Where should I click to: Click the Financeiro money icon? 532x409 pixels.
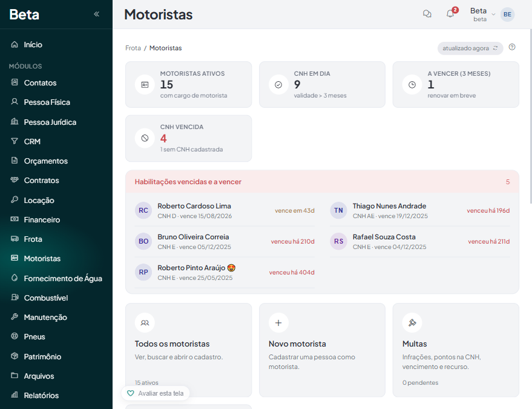tap(15, 219)
